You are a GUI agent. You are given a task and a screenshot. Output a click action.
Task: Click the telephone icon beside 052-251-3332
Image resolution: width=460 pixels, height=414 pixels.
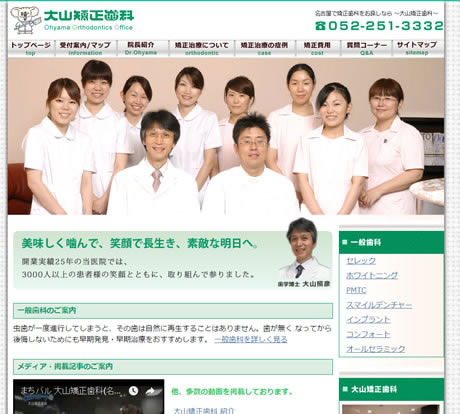point(320,26)
